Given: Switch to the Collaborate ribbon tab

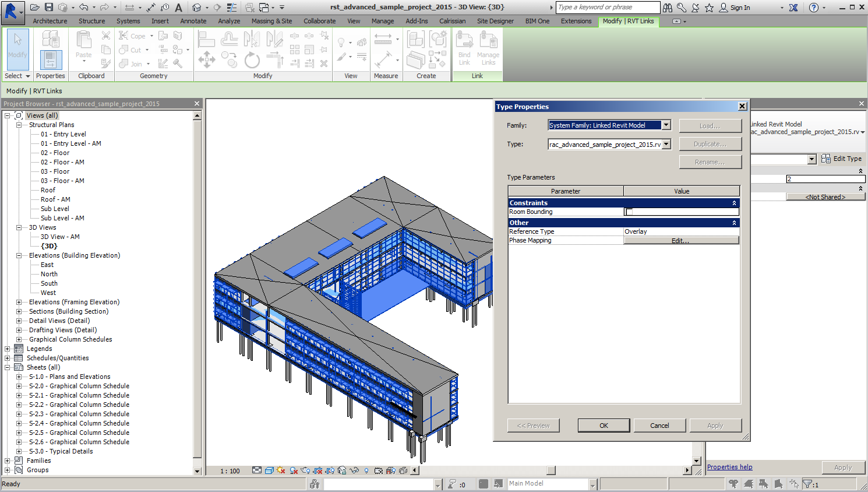Looking at the screenshot, I should 320,21.
